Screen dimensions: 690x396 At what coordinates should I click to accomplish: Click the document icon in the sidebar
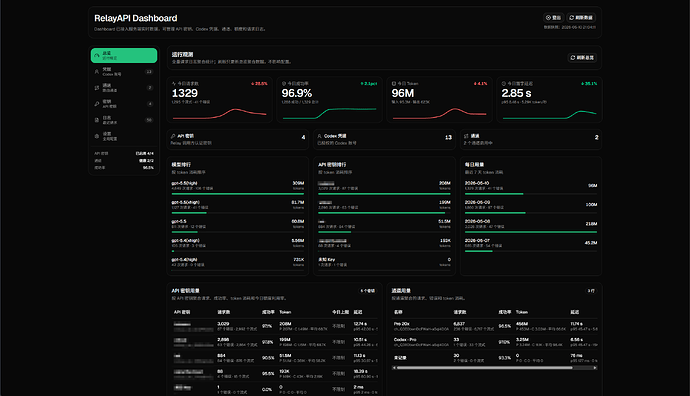(97, 120)
